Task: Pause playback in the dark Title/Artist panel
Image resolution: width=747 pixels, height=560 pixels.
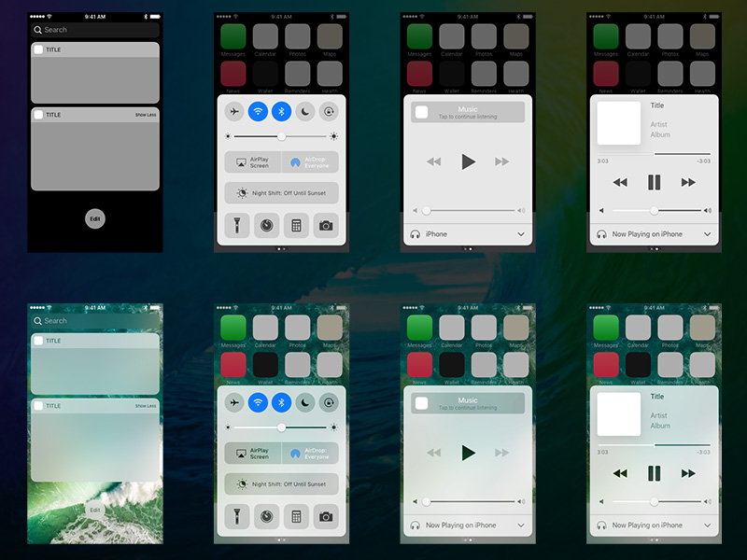Action: click(655, 182)
